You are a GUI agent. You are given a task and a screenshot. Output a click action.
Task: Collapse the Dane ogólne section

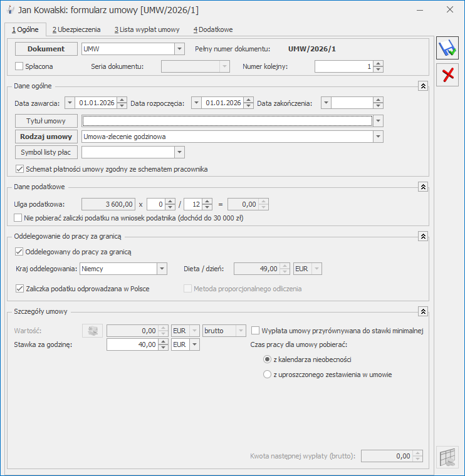tap(423, 86)
